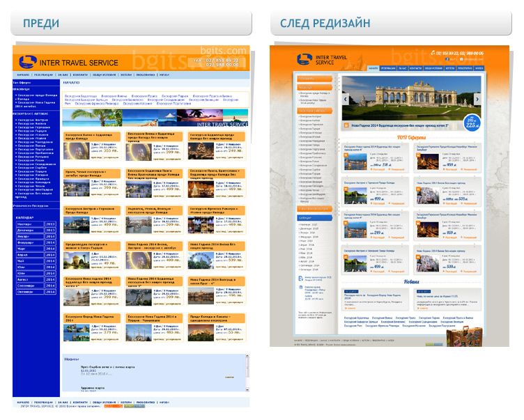Open the large palace slider image

(411, 100)
